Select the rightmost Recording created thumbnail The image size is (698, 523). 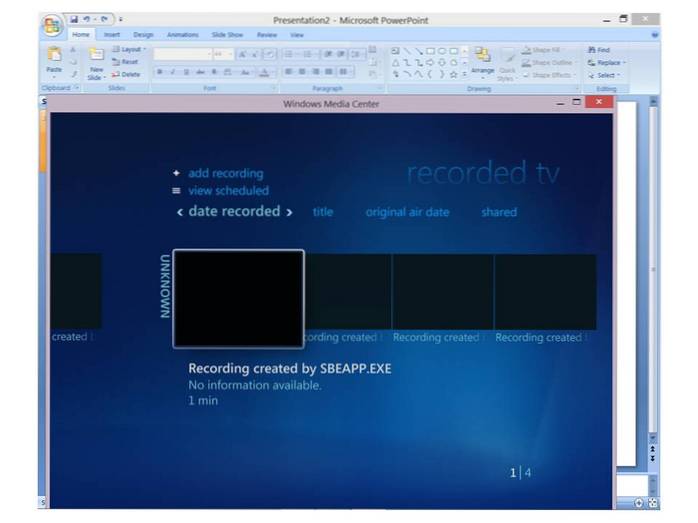tap(545, 292)
